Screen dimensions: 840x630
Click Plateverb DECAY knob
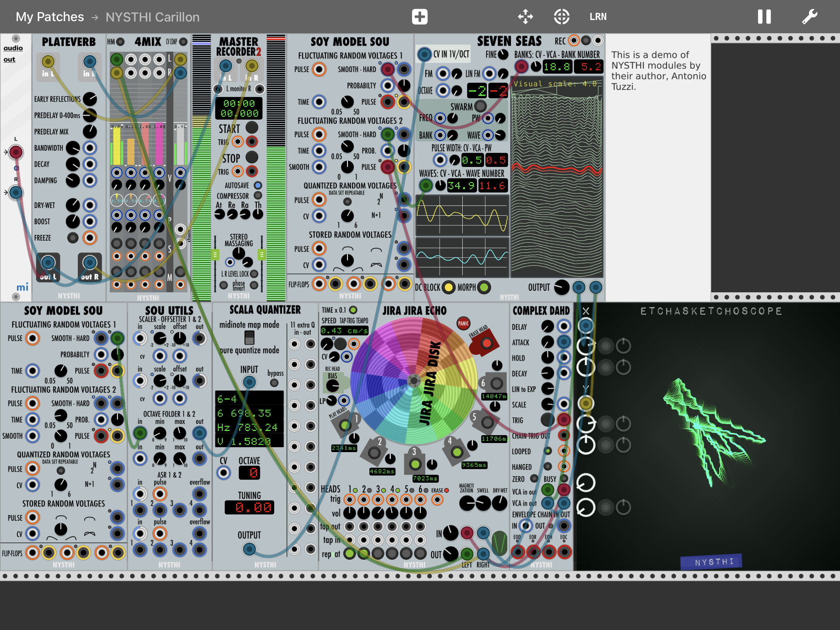tap(73, 164)
